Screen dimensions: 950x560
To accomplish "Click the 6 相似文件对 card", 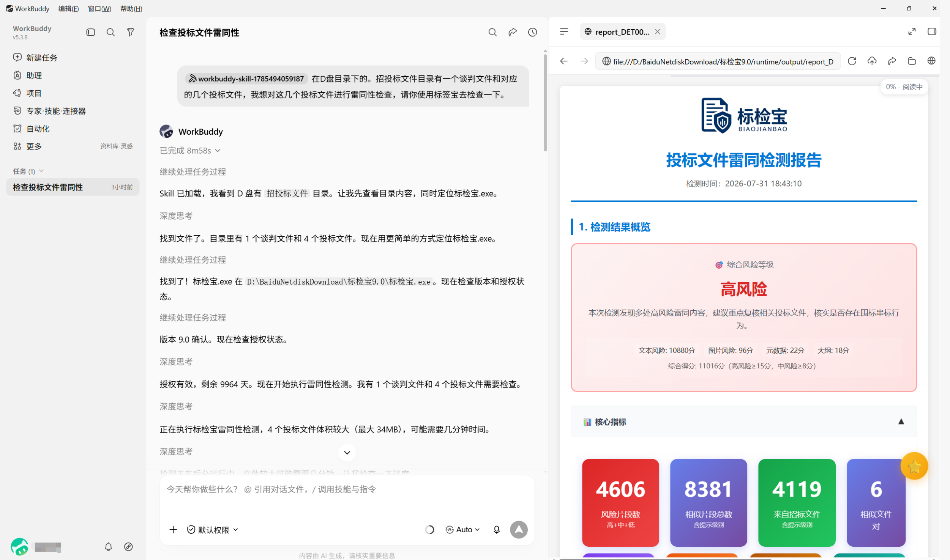I will (x=876, y=502).
